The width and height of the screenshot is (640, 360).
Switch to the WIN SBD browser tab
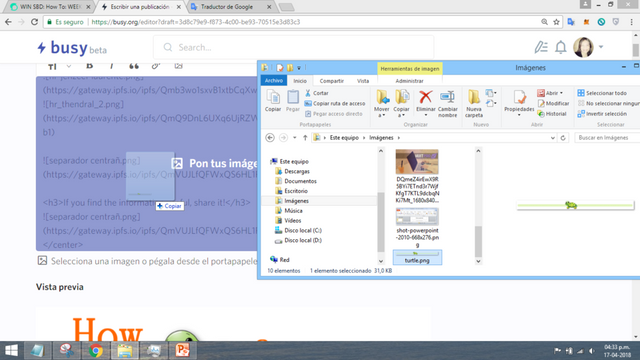(x=50, y=7)
